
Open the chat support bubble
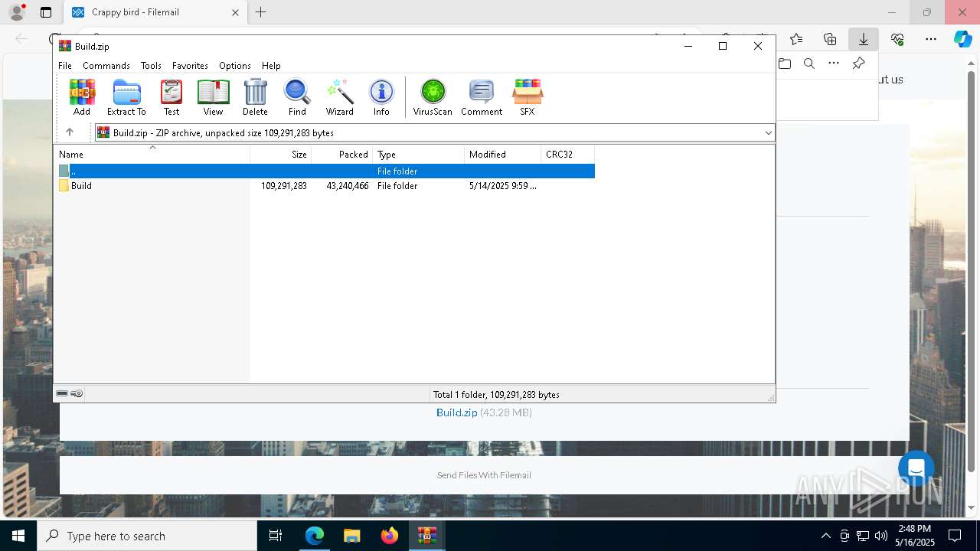(916, 469)
